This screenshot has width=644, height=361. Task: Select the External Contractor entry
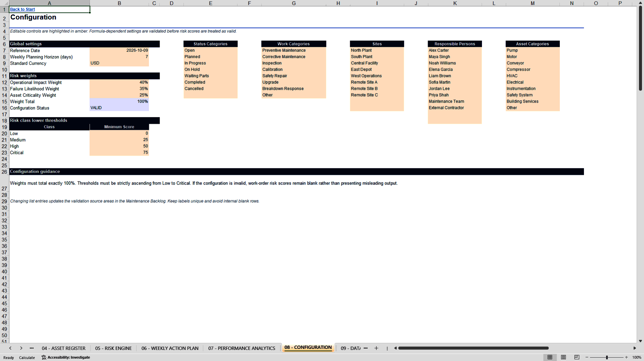454,108
